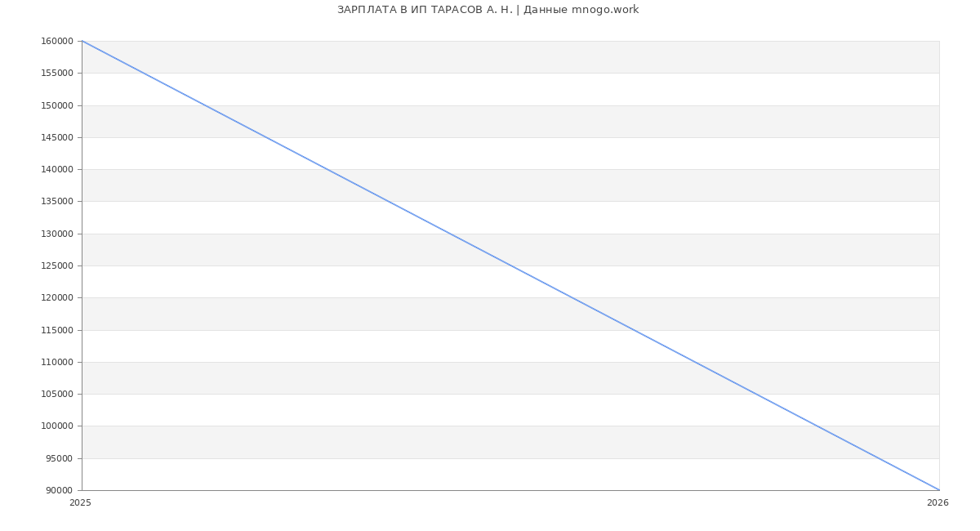
Task: Click the 105000 y-axis label
Action: pos(57,395)
